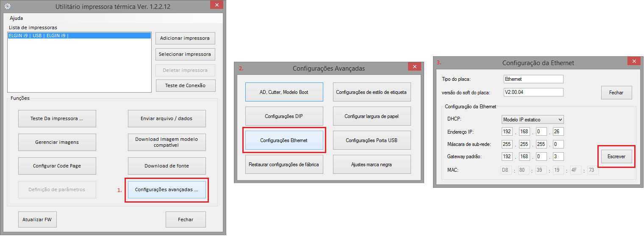The width and height of the screenshot is (644, 236).
Task: Click Download Imagem modelo compatível
Action: point(167,142)
